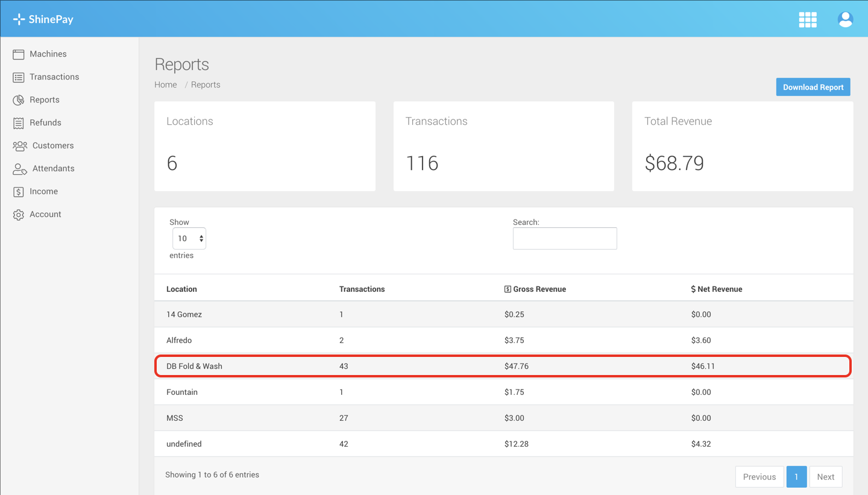Click the $0.25 gross revenue value

(x=514, y=314)
